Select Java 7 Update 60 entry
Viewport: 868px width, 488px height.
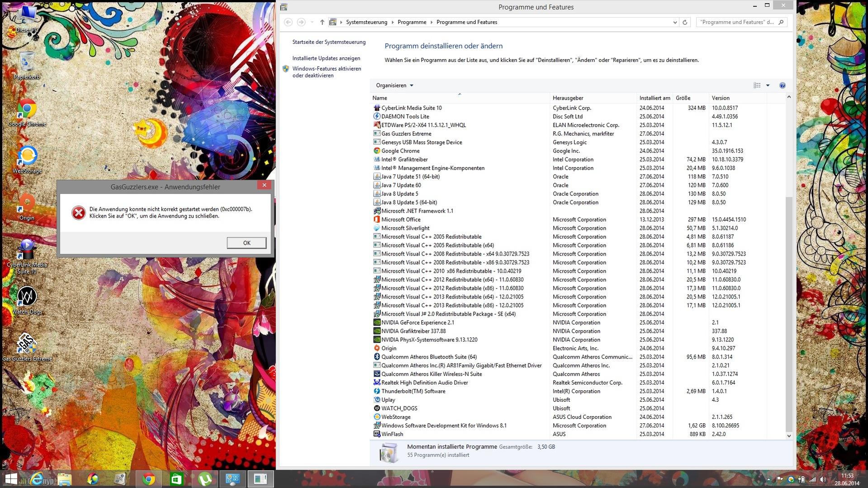pyautogui.click(x=569, y=185)
